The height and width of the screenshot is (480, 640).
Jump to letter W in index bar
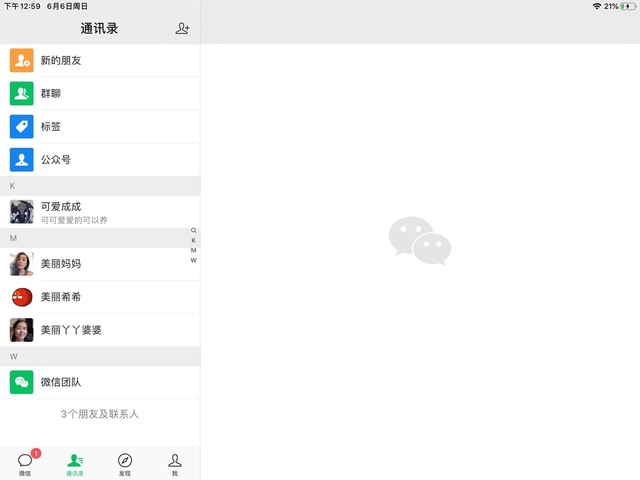[194, 260]
